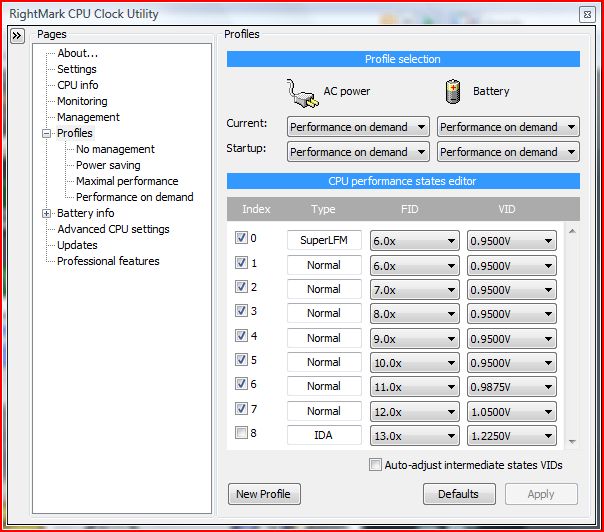Click the Apply button
This screenshot has height=532, width=604.
541,494
